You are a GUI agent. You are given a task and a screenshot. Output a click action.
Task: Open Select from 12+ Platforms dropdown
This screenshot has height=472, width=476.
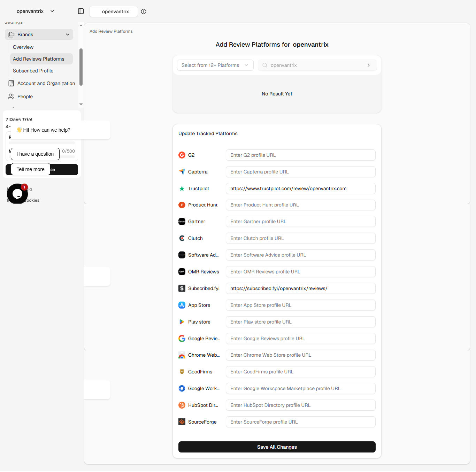point(215,65)
